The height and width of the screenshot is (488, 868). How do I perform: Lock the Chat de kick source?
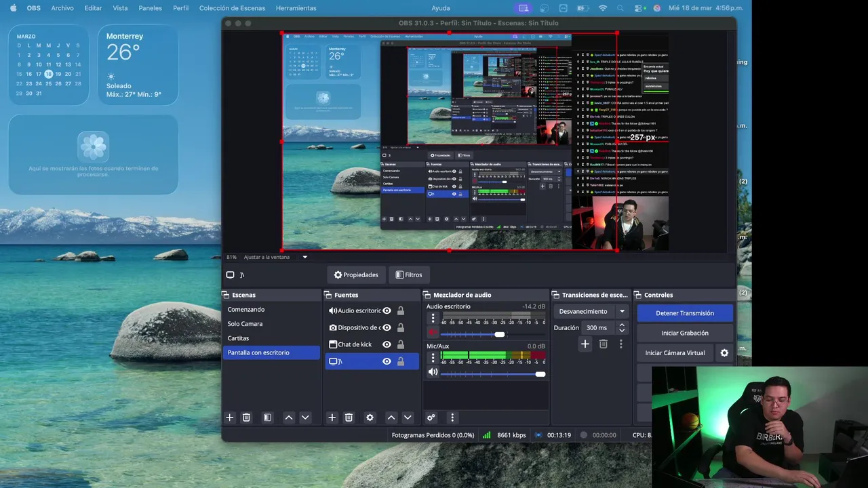pyautogui.click(x=401, y=344)
